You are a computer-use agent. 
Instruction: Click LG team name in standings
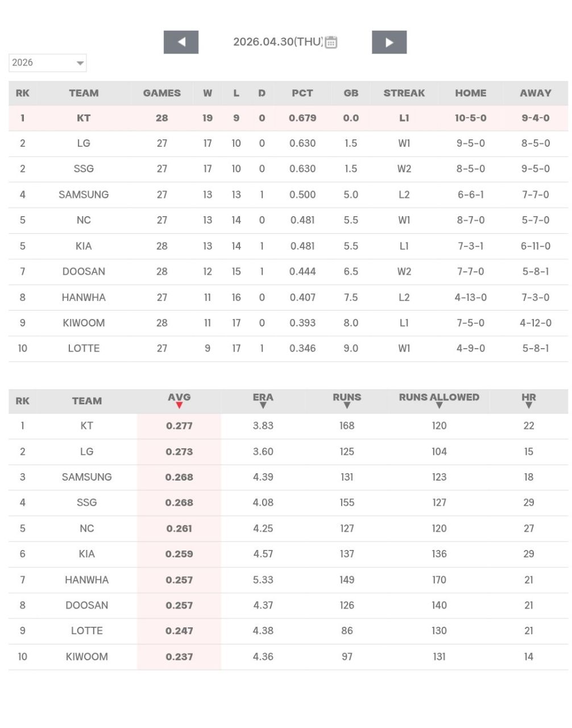(84, 143)
